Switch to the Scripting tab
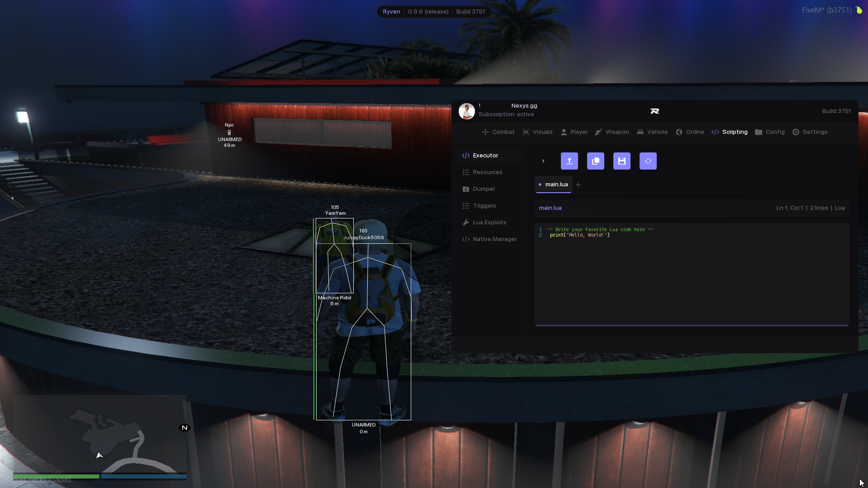The height and width of the screenshot is (488, 868). (x=730, y=132)
